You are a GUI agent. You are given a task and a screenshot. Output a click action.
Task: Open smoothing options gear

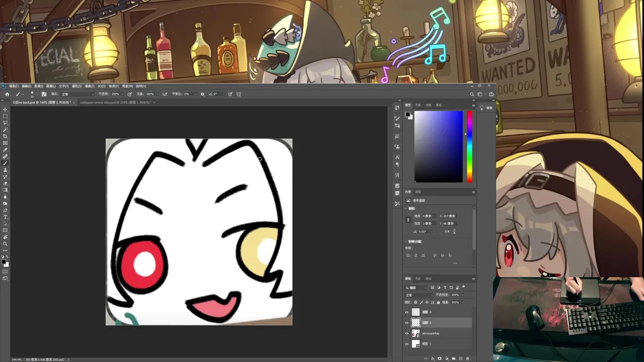pos(202,94)
